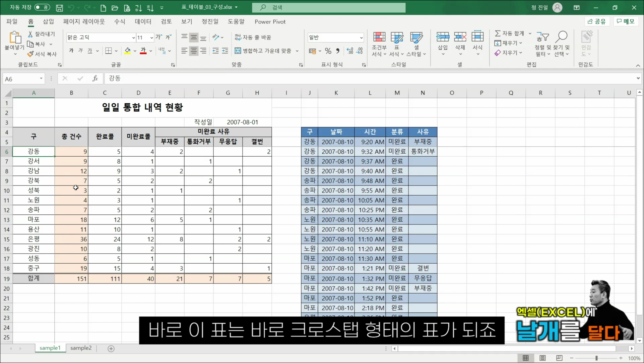Apply the percent style format
The image size is (644, 363).
pos(328,51)
